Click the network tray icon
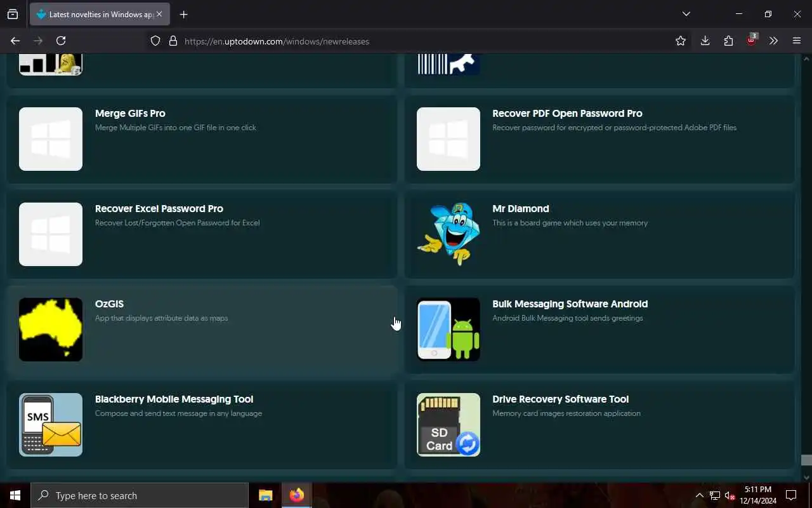812x508 pixels. [714, 495]
